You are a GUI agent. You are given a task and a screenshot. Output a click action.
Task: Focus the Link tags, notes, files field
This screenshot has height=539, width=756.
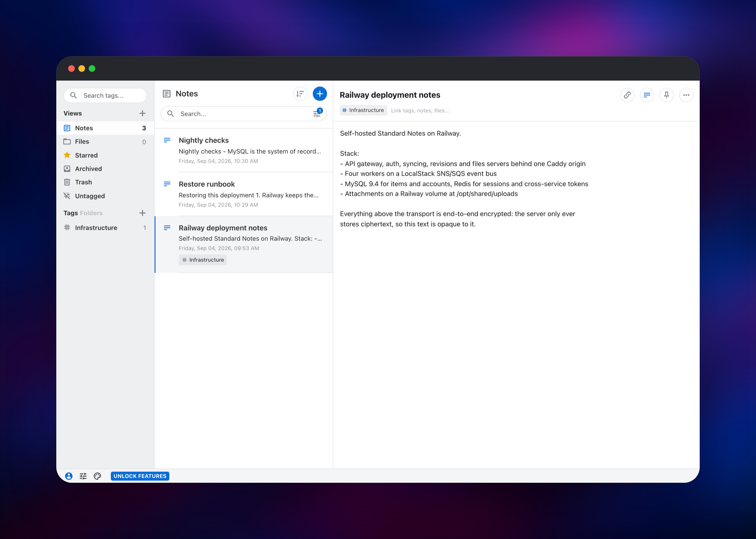point(420,111)
